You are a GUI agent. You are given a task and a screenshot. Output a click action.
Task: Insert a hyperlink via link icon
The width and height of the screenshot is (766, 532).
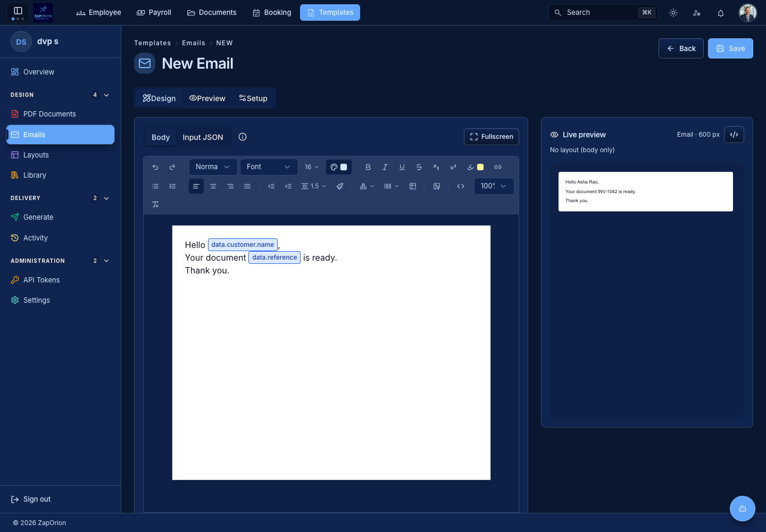tap(498, 167)
